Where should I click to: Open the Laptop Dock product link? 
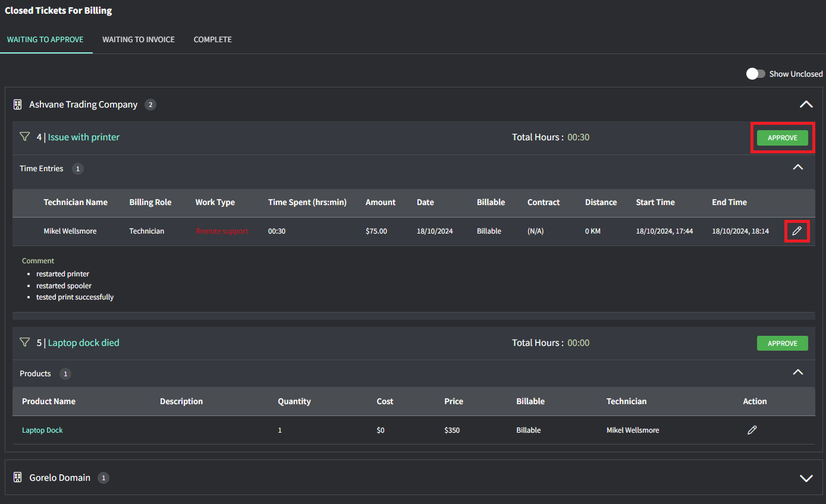pyautogui.click(x=42, y=430)
